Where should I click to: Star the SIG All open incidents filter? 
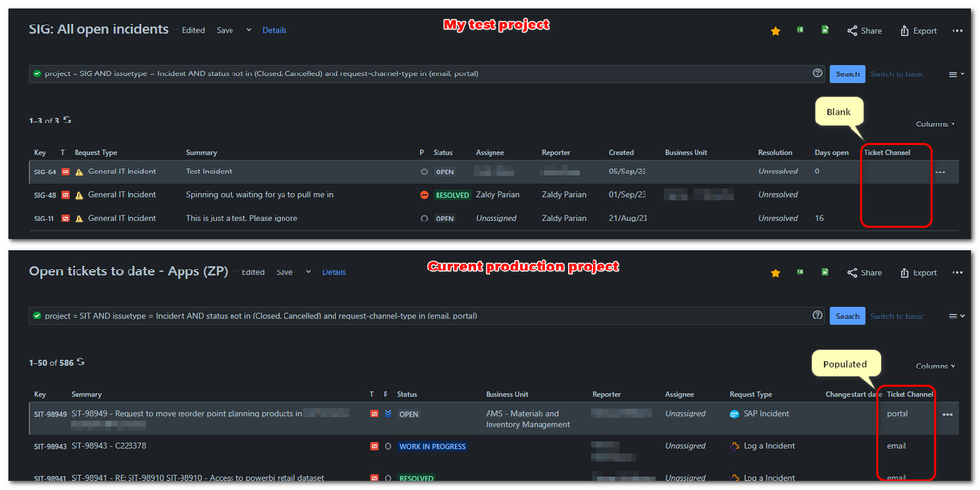pyautogui.click(x=775, y=31)
